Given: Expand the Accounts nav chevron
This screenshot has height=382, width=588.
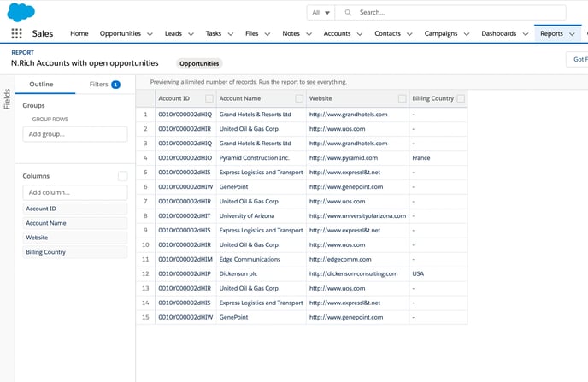Looking at the screenshot, I should (360, 33).
